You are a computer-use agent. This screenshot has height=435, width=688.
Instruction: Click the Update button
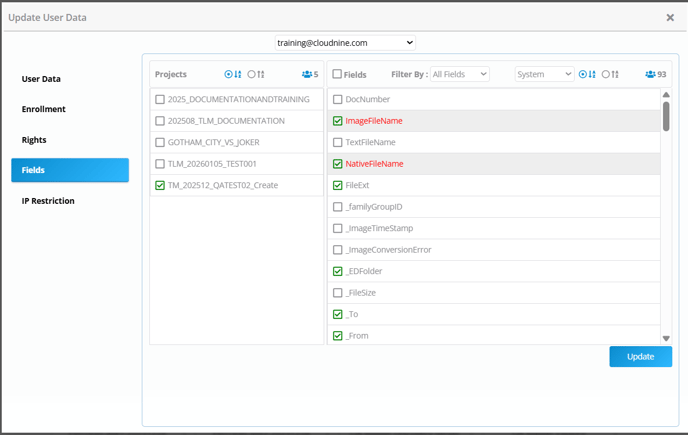pos(641,356)
